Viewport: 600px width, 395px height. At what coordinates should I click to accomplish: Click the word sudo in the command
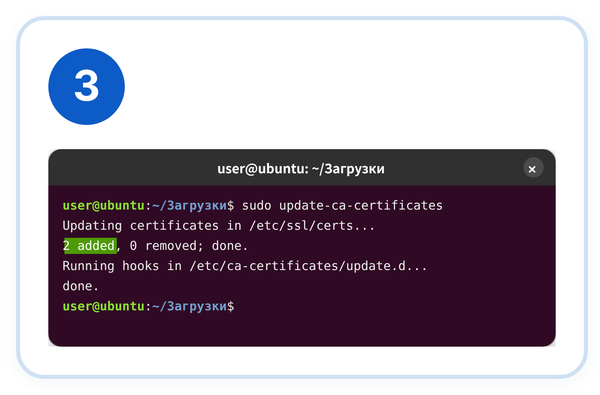tap(256, 206)
